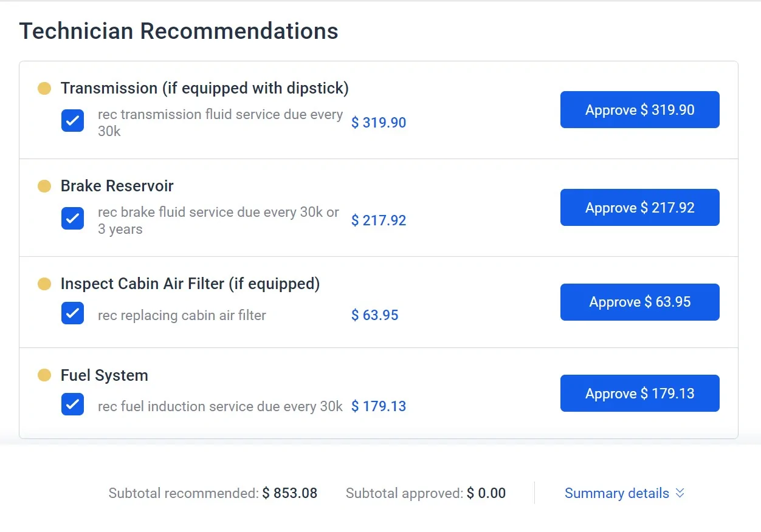Approve the $319.90 transmission service

click(x=639, y=110)
